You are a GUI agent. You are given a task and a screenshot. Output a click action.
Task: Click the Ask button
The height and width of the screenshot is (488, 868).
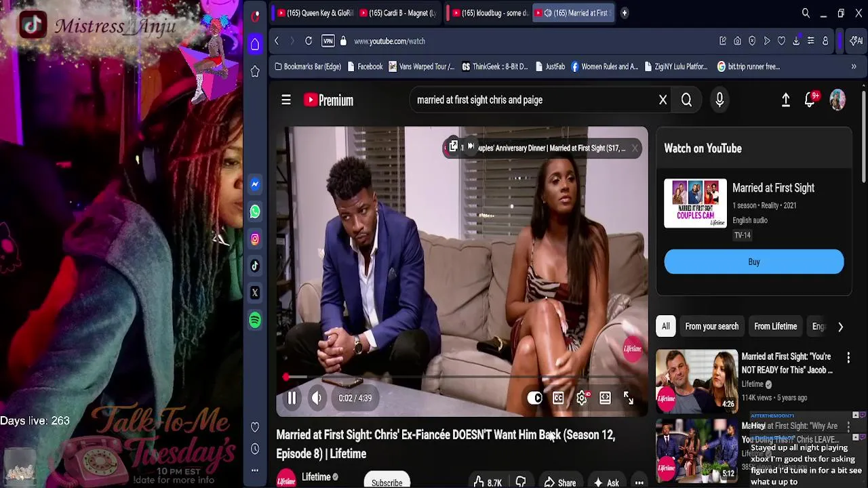[606, 483]
